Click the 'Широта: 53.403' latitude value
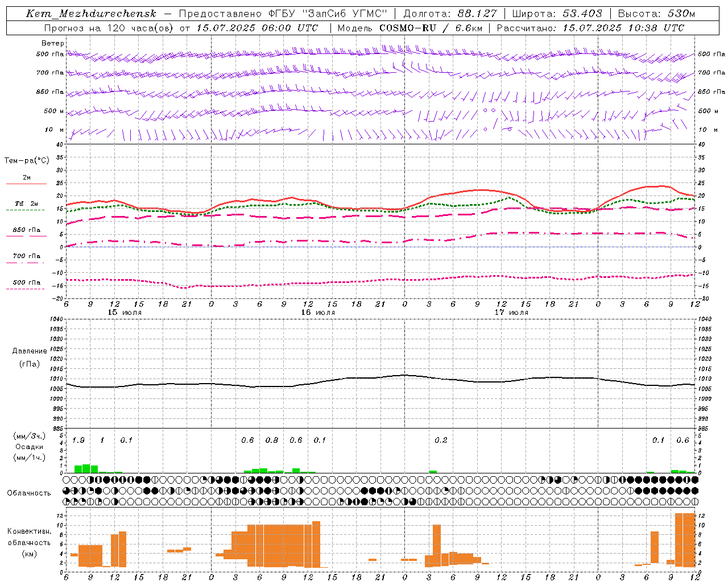 click(x=557, y=14)
